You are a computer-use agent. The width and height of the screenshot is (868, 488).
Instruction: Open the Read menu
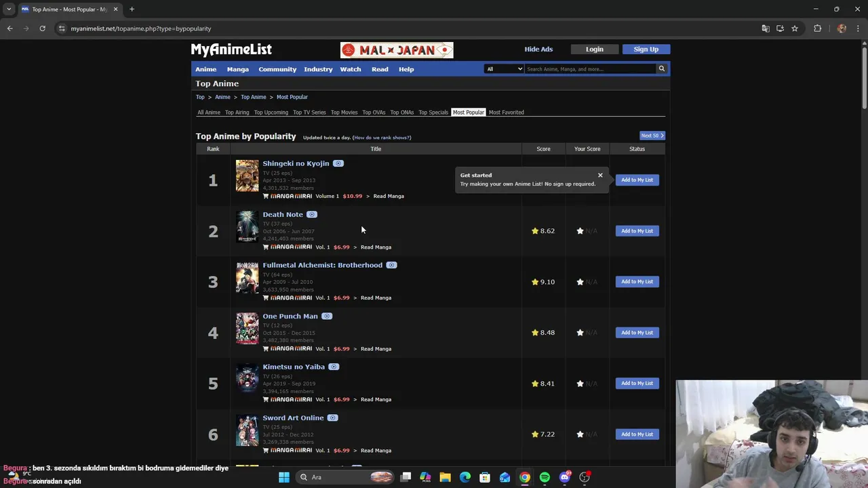point(380,69)
